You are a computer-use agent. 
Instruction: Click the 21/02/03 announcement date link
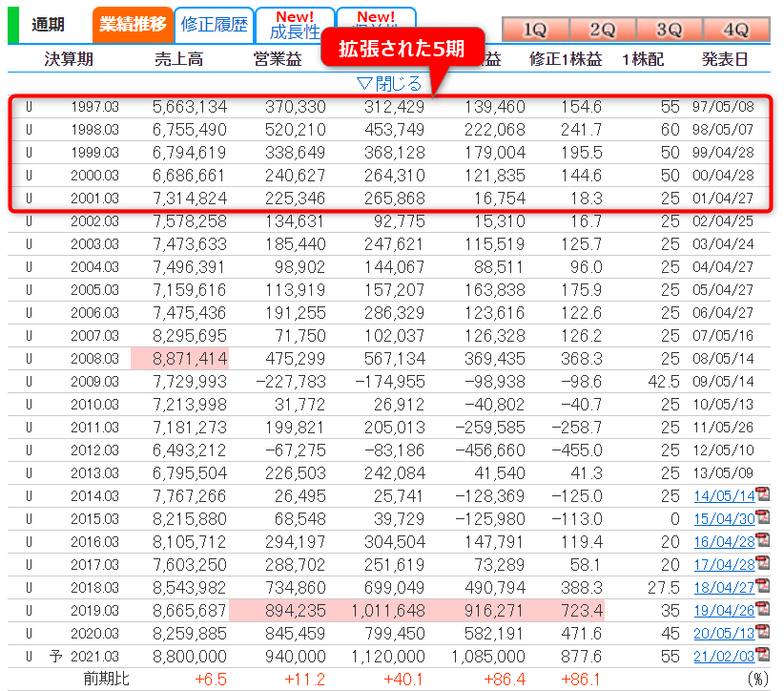[x=723, y=657]
